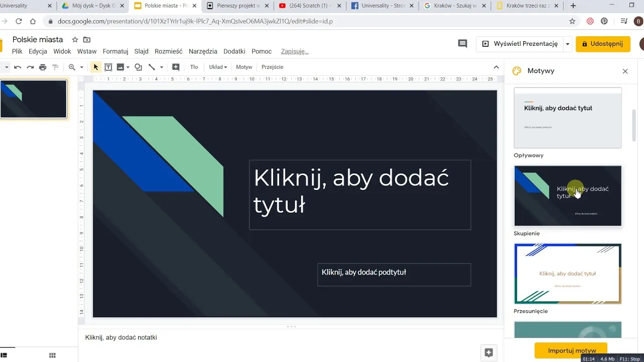This screenshot has width=644, height=362.
Task: Click the zoom magnifier icon
Action: tap(72, 67)
